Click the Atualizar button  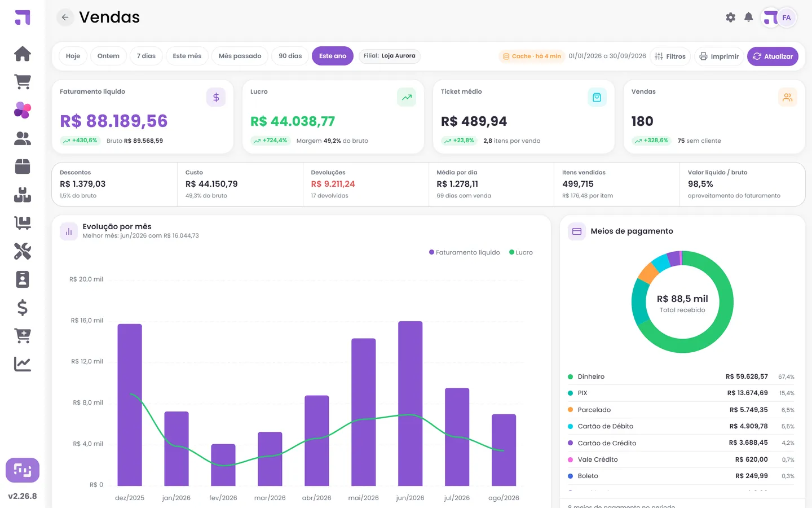point(773,56)
